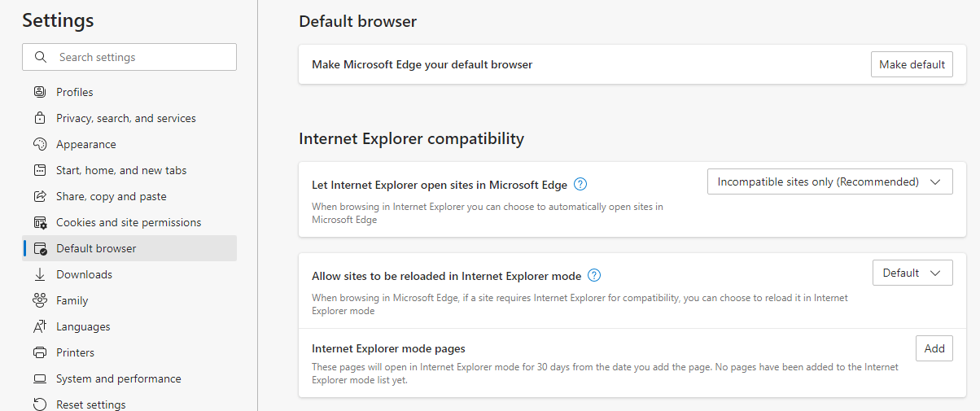Open Start, home, and new tabs settings
The image size is (980, 411).
pyautogui.click(x=121, y=170)
